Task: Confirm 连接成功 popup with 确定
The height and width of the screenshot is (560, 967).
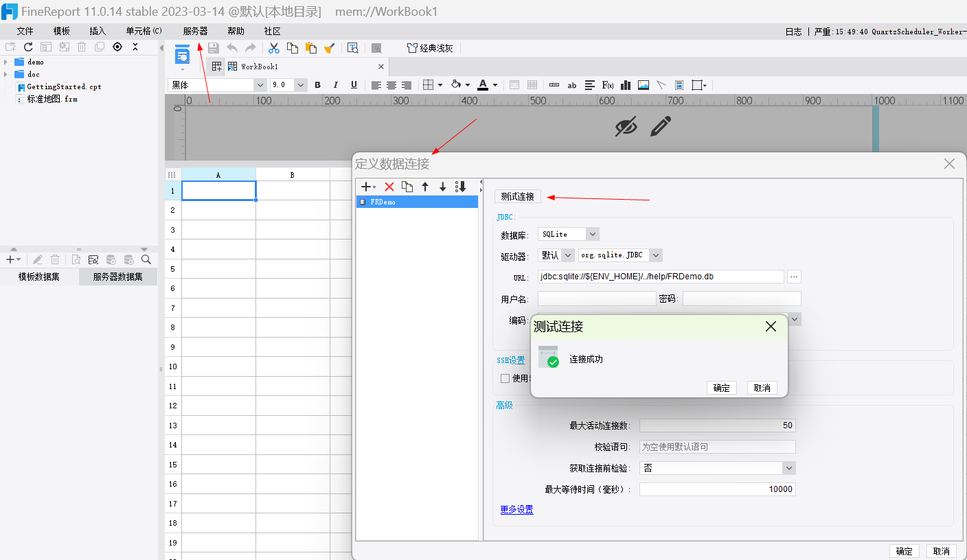Action: click(722, 388)
